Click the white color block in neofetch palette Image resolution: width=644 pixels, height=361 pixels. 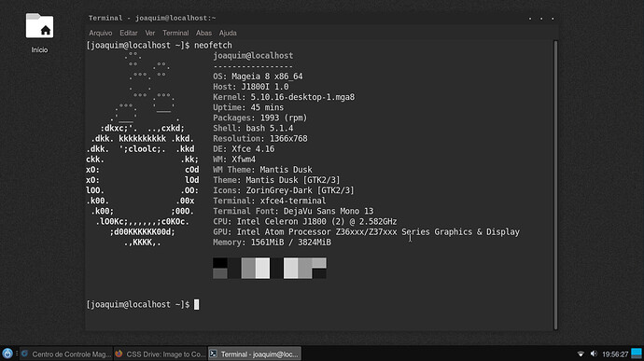[x=262, y=268]
